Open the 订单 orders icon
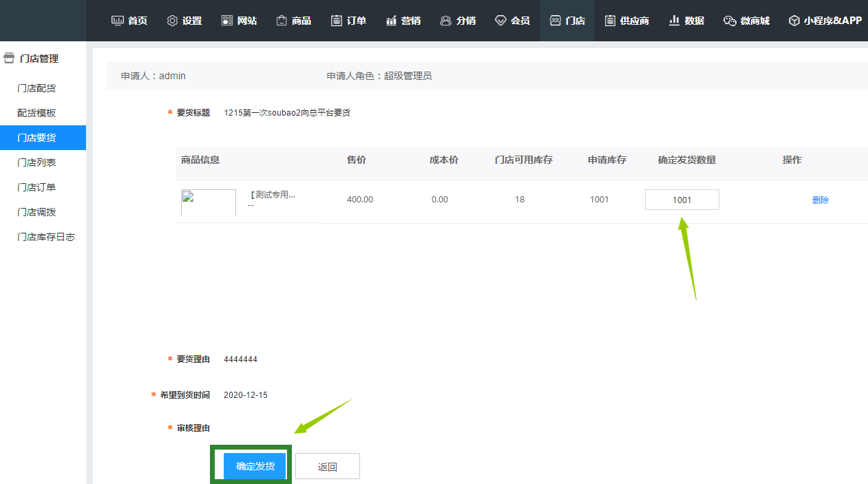Viewport: 868px width, 484px height. [337, 20]
